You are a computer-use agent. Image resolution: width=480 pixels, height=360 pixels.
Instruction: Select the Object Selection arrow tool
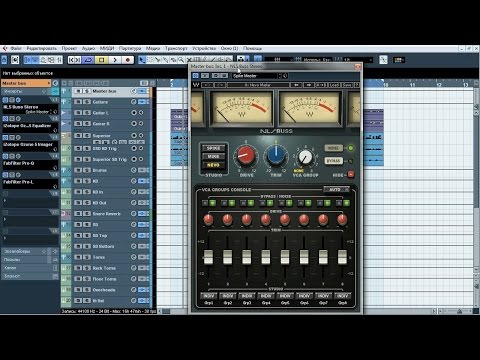(142, 60)
